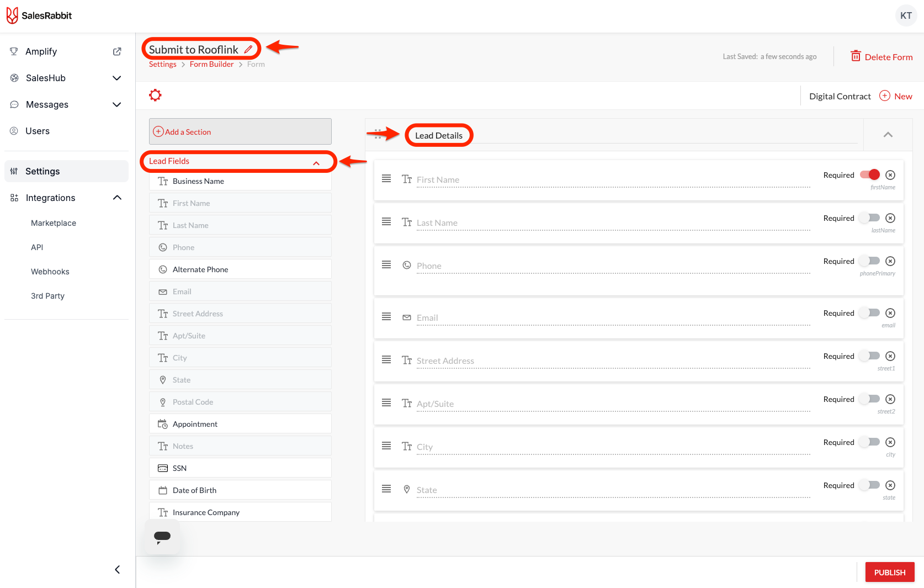The width and height of the screenshot is (924, 588).
Task: Click the pencil icon to edit form title
Action: coord(248,50)
